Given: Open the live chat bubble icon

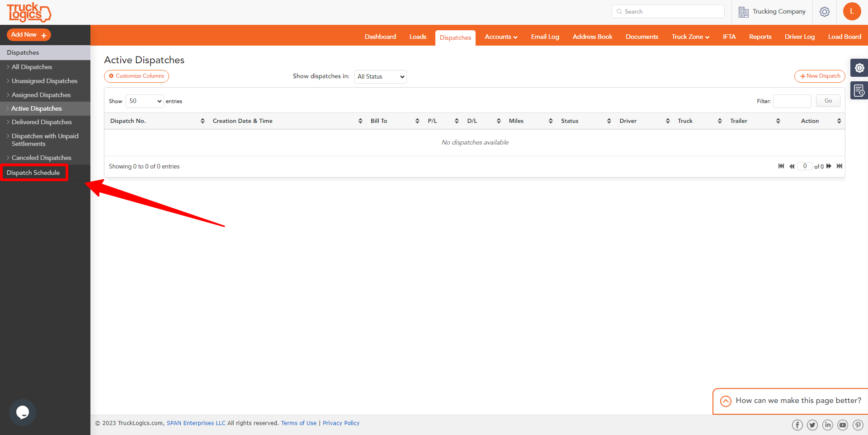Looking at the screenshot, I should 23,412.
